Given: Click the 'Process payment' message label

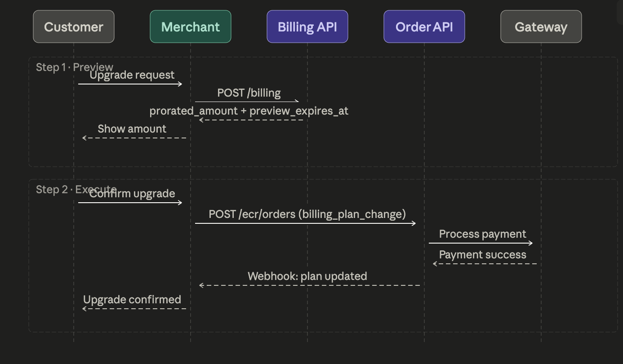Looking at the screenshot, I should coord(483,234).
